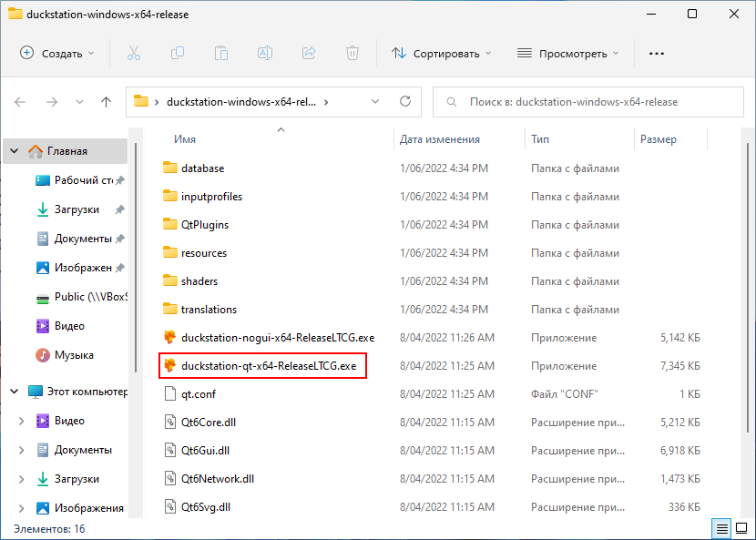Click the duckstation-nogui exe icon
This screenshot has width=756, height=540.
169,337
